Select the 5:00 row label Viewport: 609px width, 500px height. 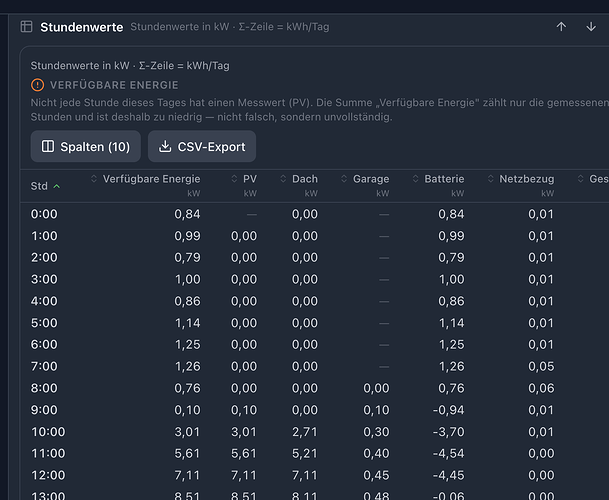(44, 323)
